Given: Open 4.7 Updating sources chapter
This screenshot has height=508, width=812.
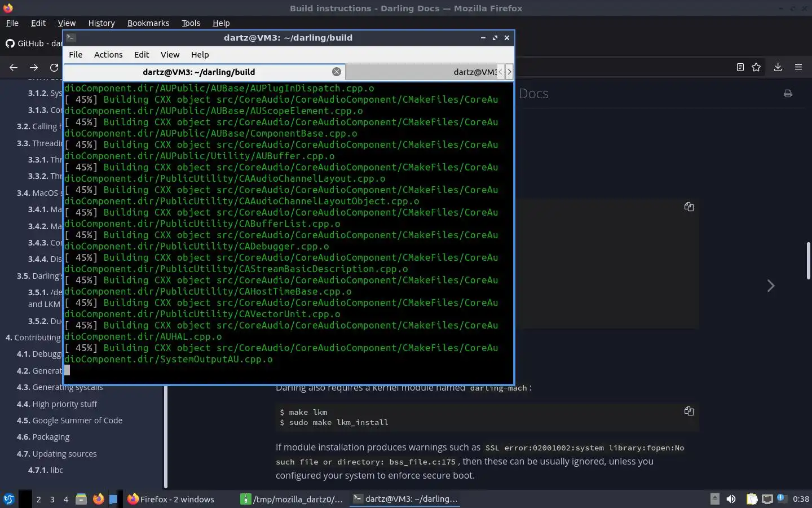Looking at the screenshot, I should 56,454.
